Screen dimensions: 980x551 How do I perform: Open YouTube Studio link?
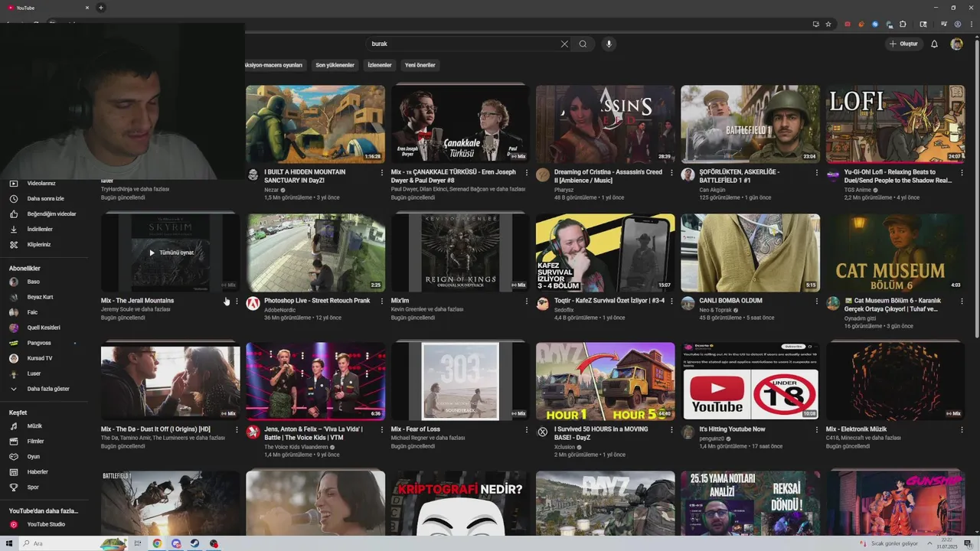(47, 524)
